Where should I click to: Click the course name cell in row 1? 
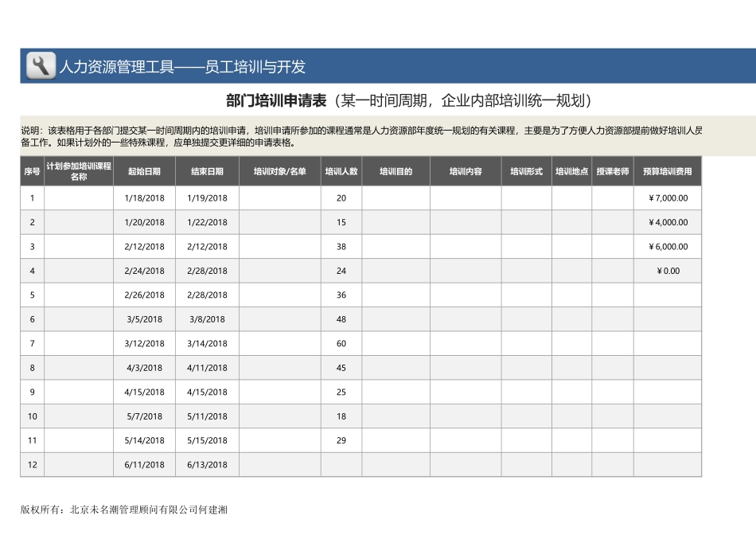(79, 198)
